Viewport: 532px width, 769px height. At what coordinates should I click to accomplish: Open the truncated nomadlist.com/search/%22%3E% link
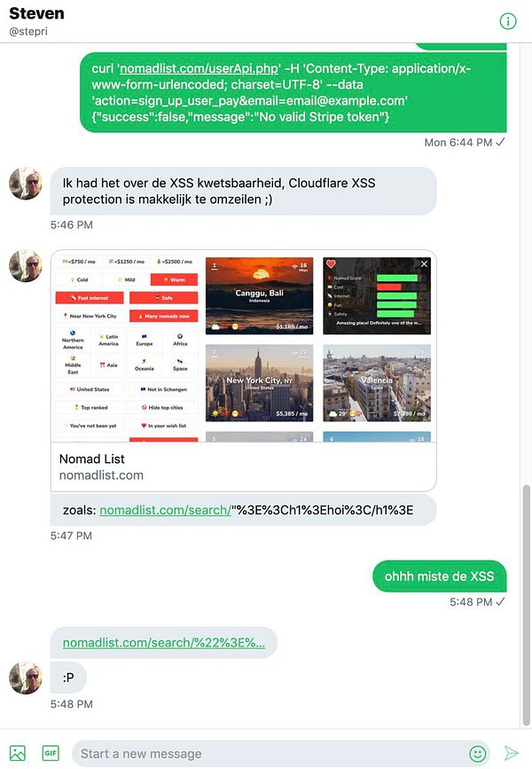pos(164,642)
